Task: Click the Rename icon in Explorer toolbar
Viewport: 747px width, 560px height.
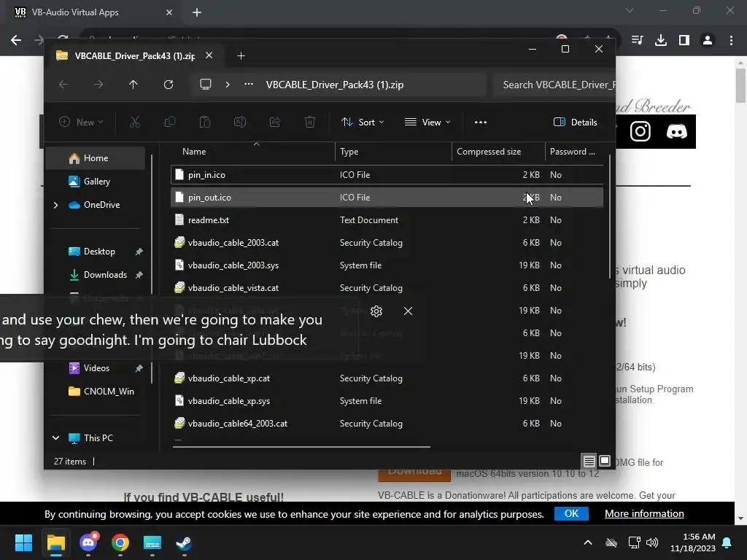Action: tap(239, 122)
